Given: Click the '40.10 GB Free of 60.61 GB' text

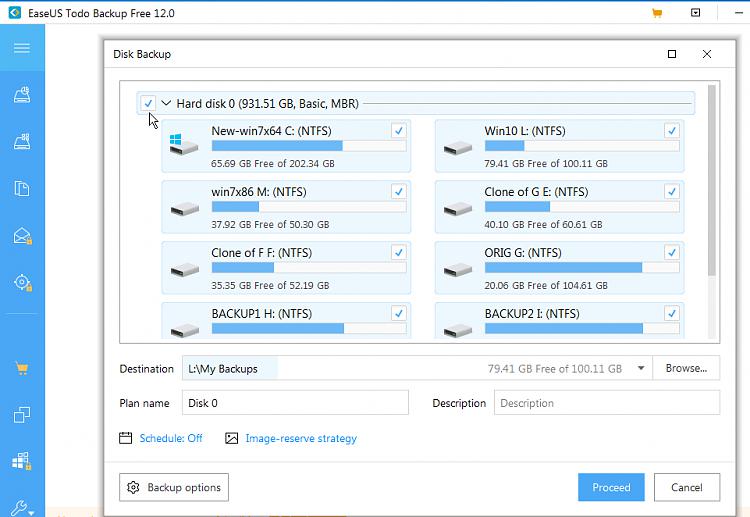Looking at the screenshot, I should (543, 224).
